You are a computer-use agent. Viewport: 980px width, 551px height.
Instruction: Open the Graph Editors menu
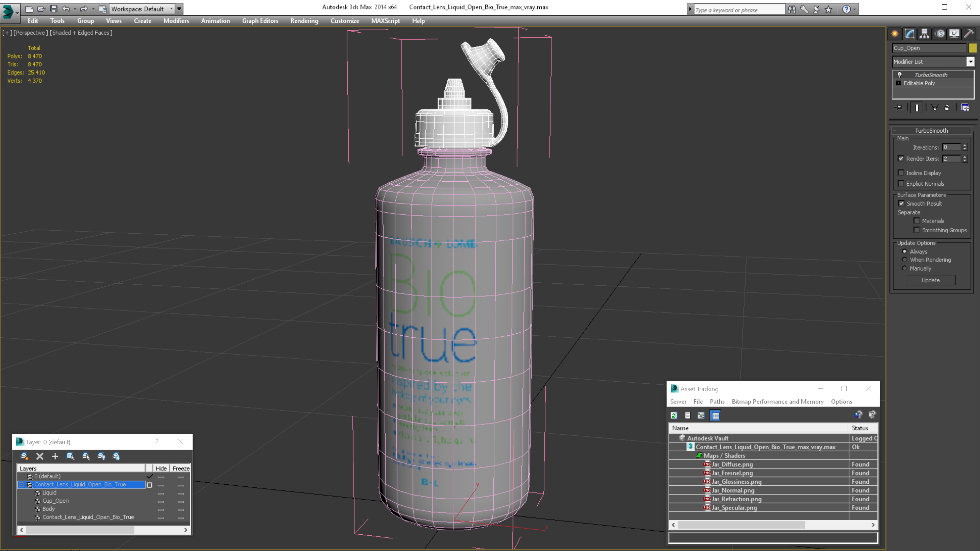260,21
